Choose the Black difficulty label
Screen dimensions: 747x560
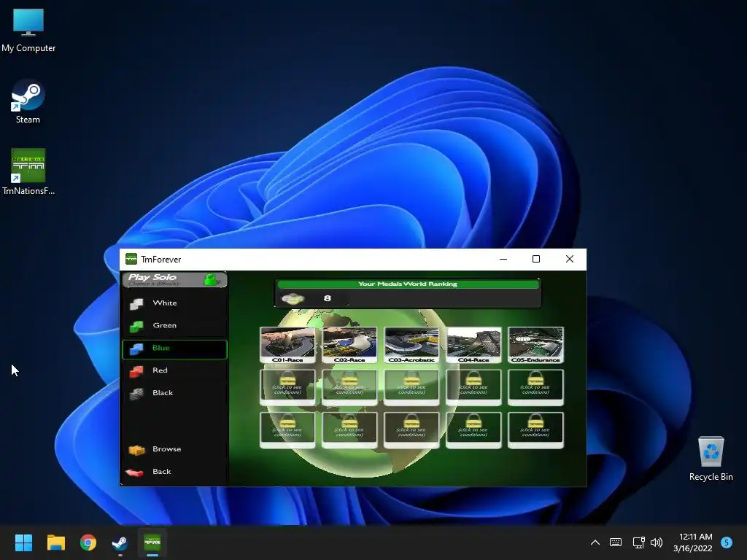163,392
